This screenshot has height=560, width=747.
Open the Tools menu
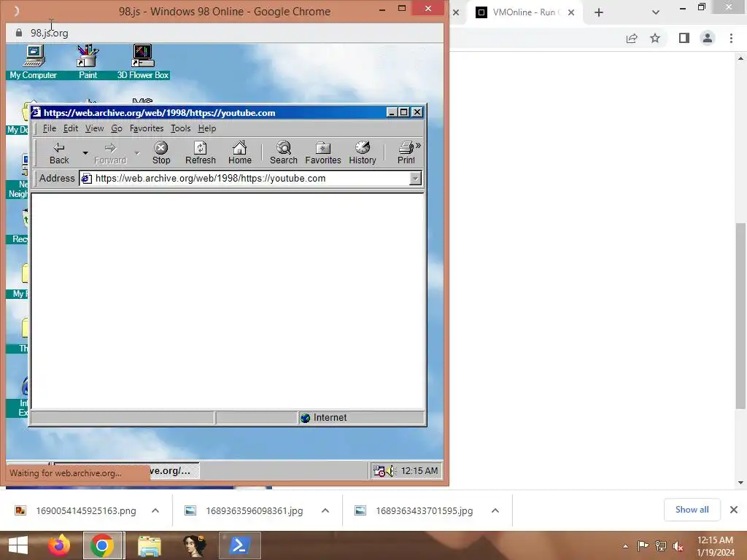(x=181, y=128)
